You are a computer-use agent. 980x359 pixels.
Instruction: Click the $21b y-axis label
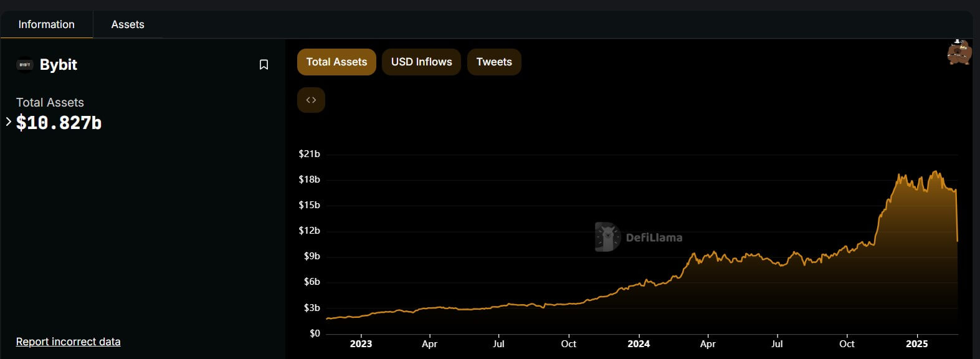[x=310, y=154]
